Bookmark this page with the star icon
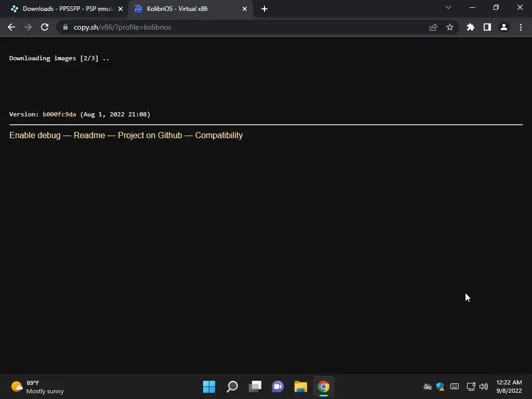 pos(450,27)
